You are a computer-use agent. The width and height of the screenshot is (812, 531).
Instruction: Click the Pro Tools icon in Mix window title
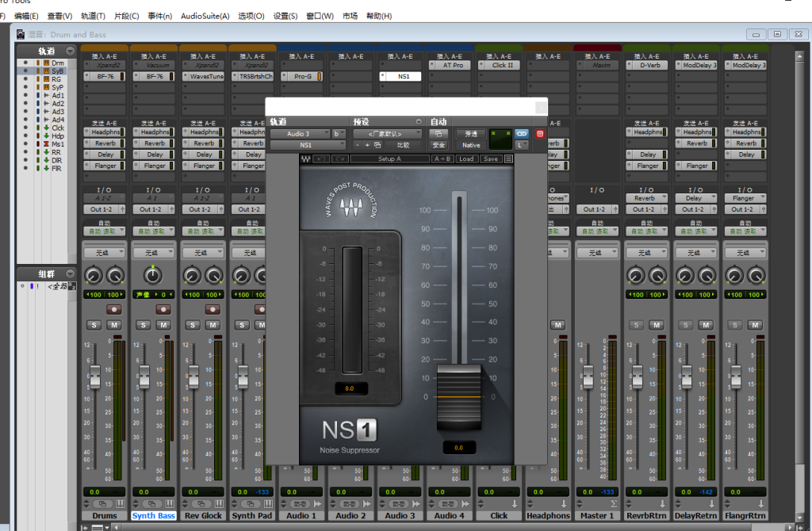pyautogui.click(x=20, y=35)
